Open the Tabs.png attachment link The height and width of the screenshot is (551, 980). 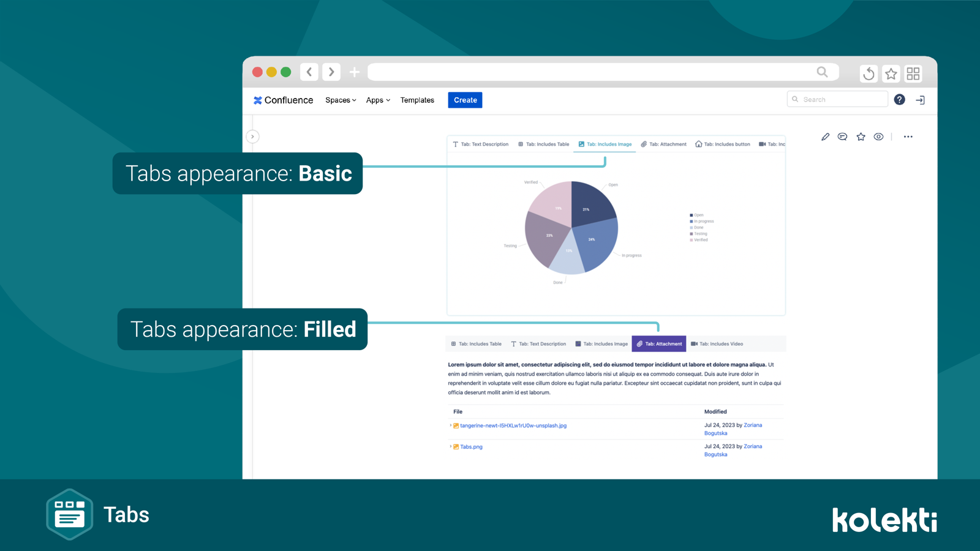471,447
